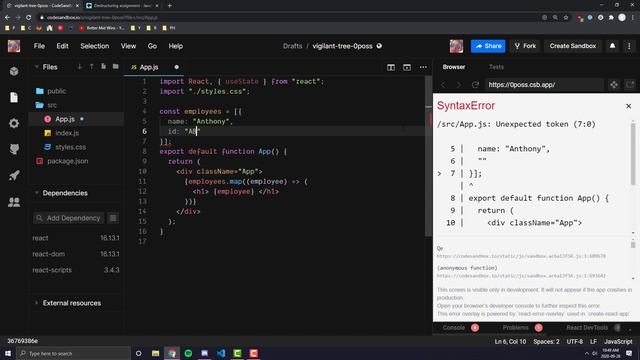Click the Spotify icon in Windows taskbar
640x360 pixels.
pyautogui.click(x=188, y=353)
